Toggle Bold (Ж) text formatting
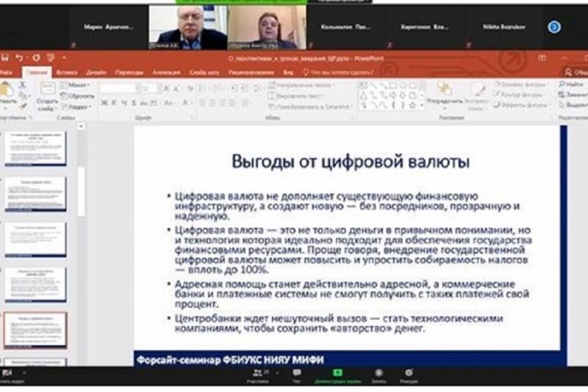Viewport: 588px width, 392px height. point(104,102)
